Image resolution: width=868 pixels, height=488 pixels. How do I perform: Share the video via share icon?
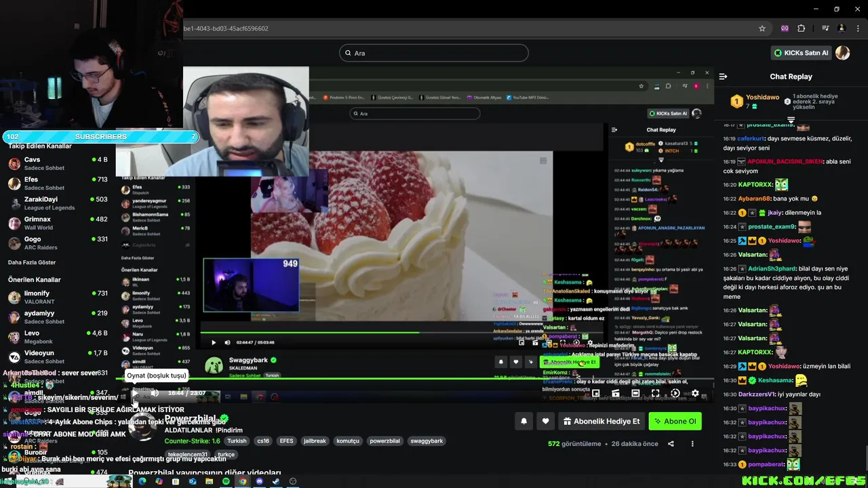click(x=671, y=444)
